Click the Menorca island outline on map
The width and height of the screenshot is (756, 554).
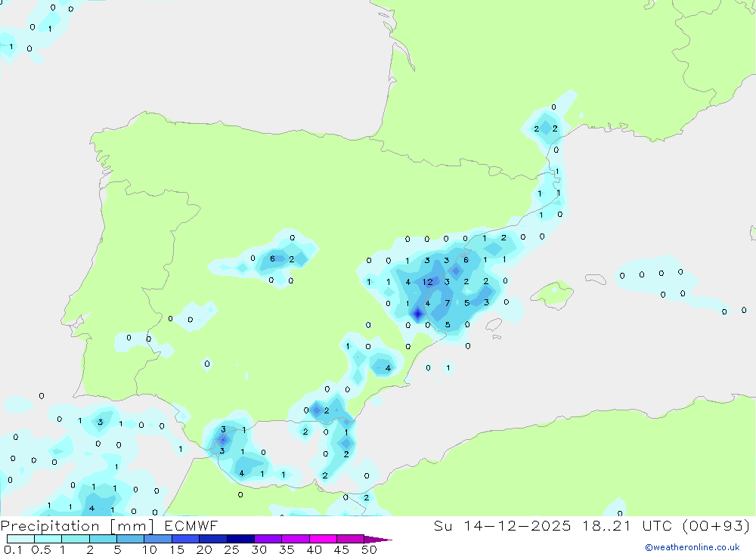(x=596, y=279)
